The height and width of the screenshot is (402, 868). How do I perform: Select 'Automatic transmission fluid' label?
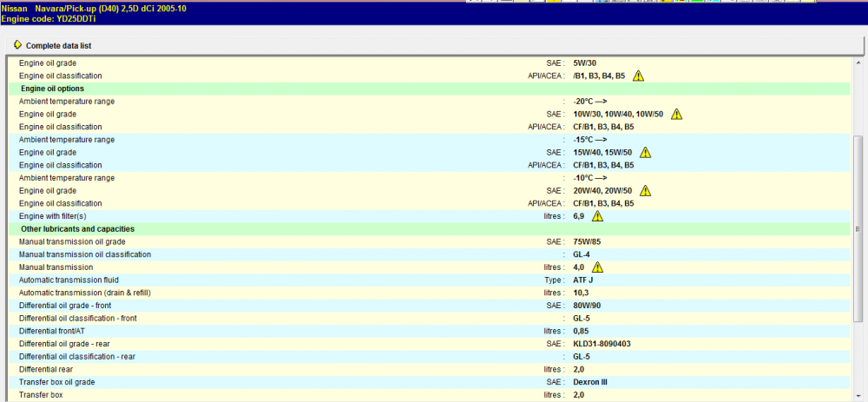(69, 280)
